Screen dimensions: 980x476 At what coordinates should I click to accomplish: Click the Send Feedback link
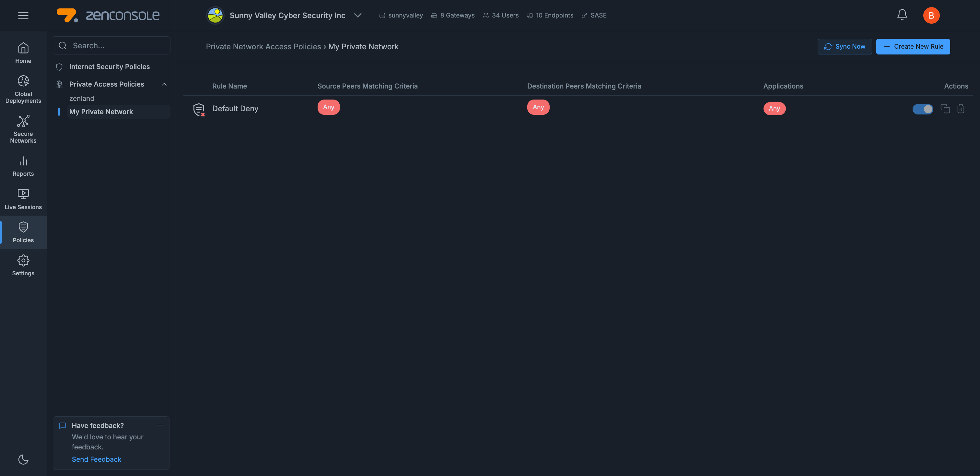click(x=96, y=459)
